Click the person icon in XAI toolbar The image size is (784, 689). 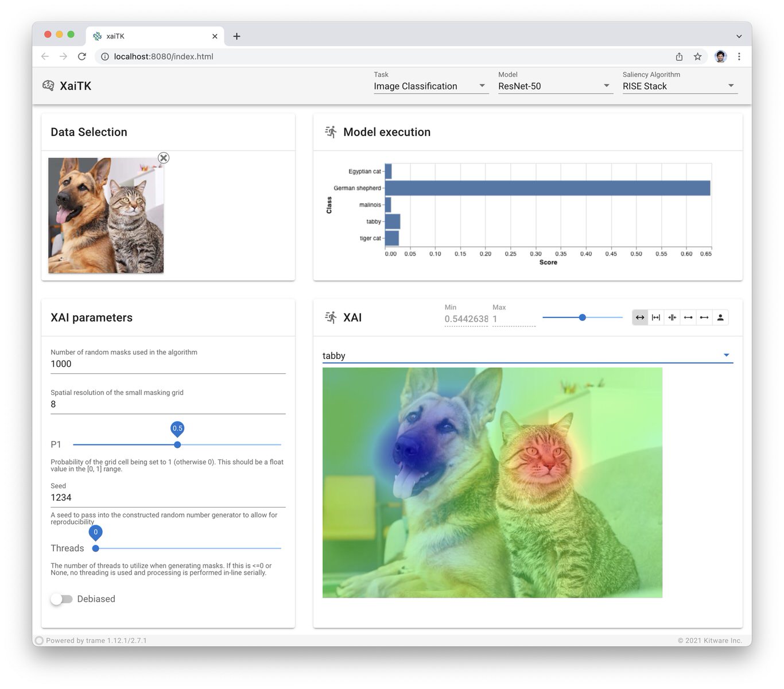(720, 318)
